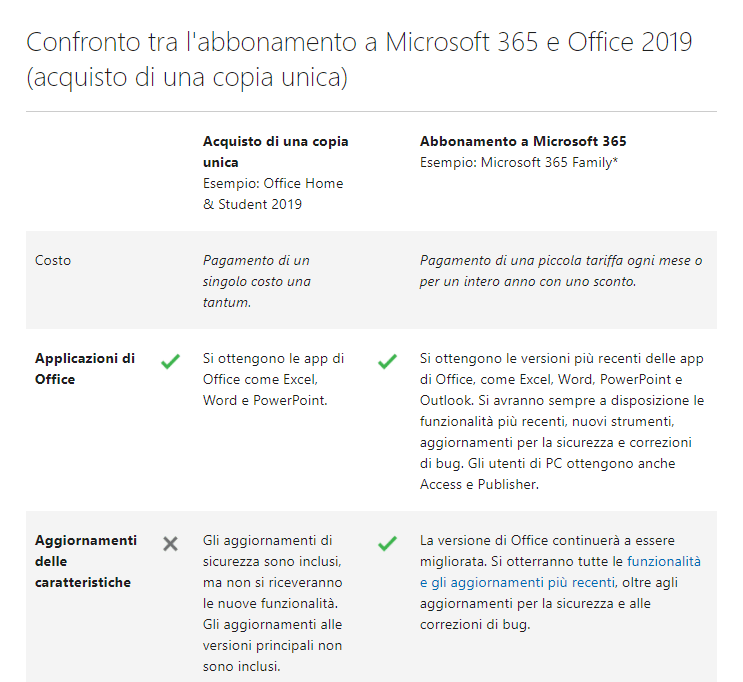Select the 'Abbonamento a Microsoft 365' column header
The width and height of the screenshot is (743, 682).
click(523, 141)
